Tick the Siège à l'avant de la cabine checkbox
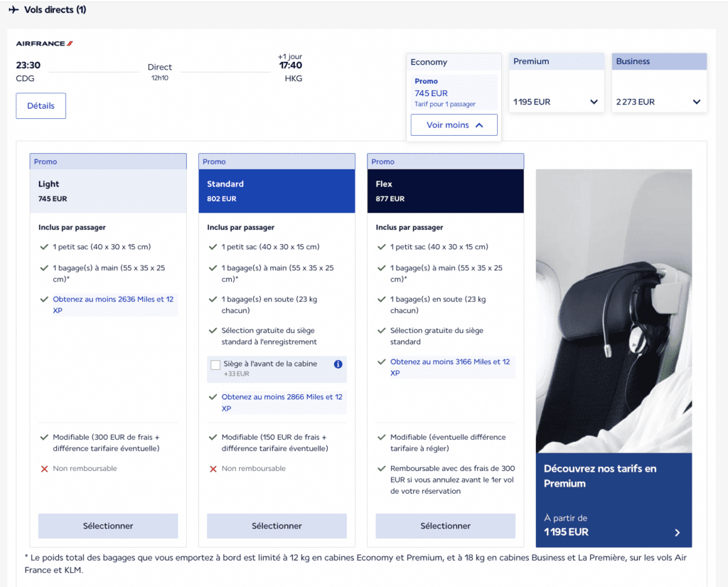 215,365
